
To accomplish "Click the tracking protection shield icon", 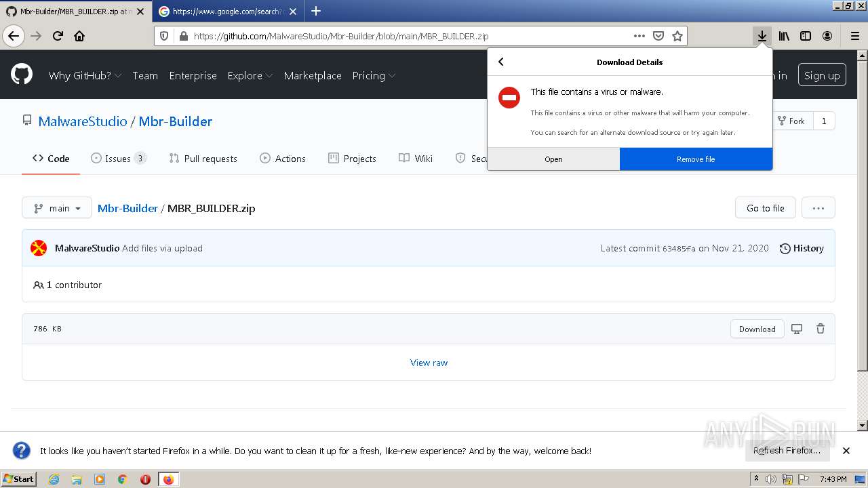I will point(165,36).
